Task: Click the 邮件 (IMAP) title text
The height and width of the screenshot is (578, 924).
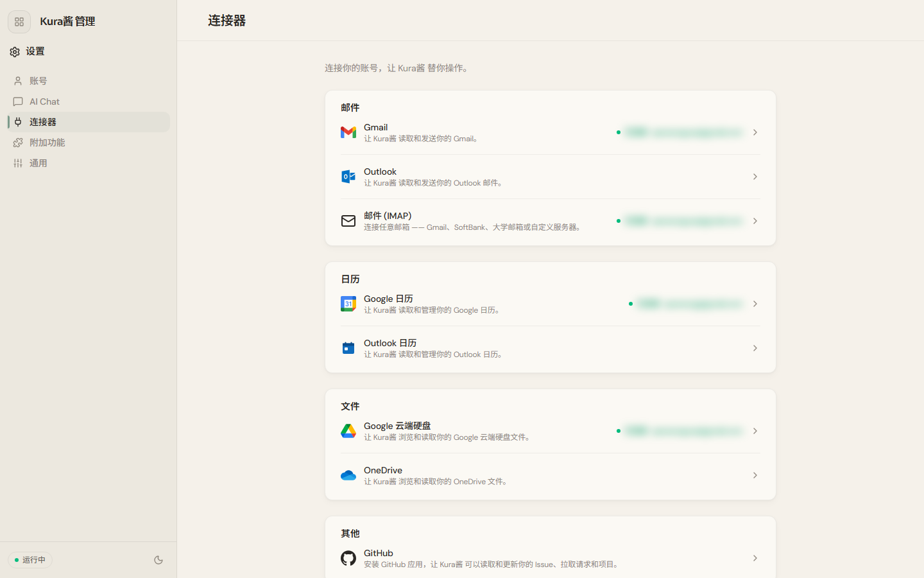Action: (388, 216)
